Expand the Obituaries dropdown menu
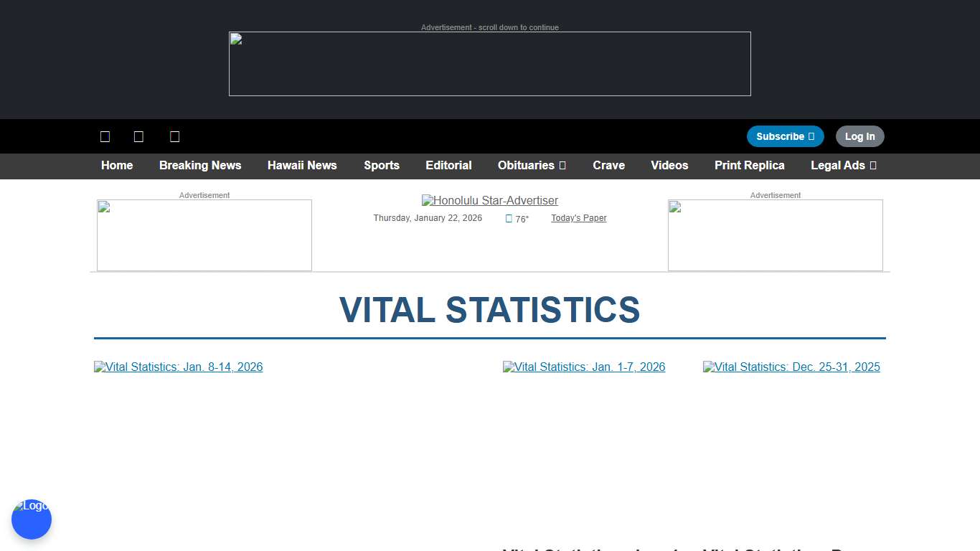This screenshot has width=980, height=551. (x=532, y=166)
